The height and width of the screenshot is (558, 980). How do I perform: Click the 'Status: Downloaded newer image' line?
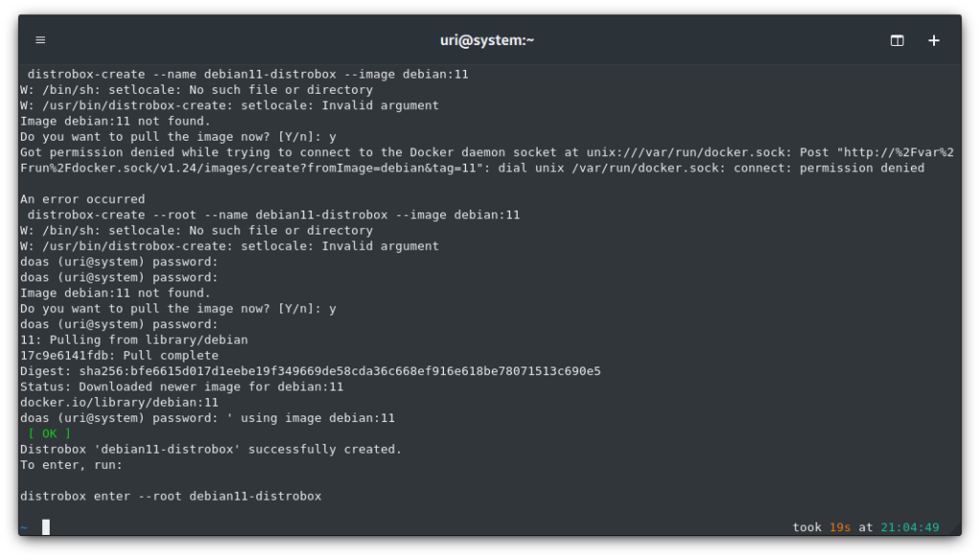click(x=182, y=387)
